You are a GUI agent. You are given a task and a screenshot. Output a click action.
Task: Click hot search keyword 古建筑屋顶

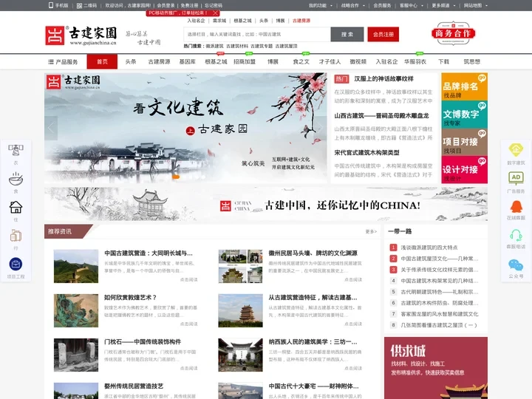click(287, 46)
